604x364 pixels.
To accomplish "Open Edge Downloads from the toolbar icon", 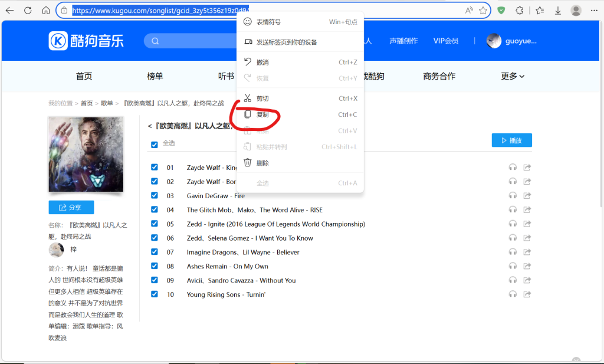I will (557, 10).
